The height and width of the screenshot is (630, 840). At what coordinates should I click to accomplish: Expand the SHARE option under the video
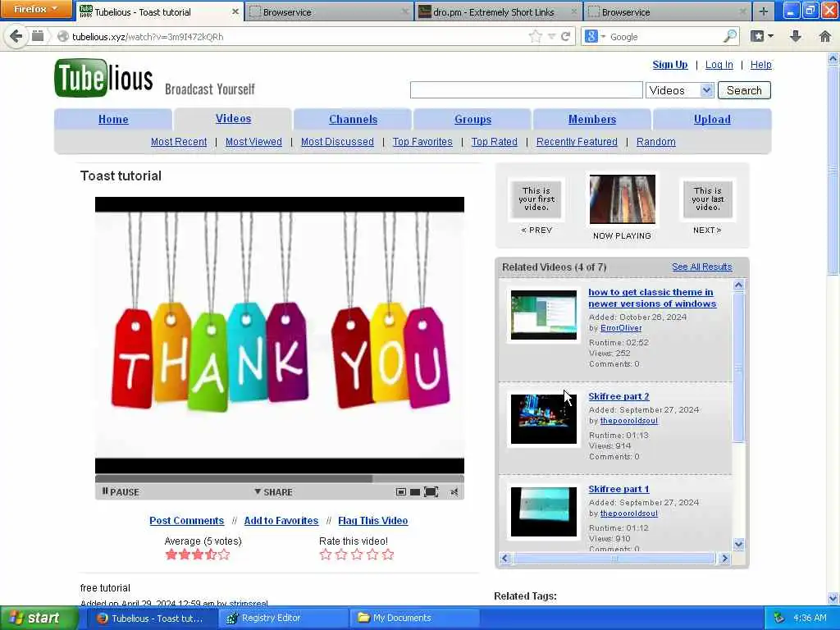tap(273, 492)
